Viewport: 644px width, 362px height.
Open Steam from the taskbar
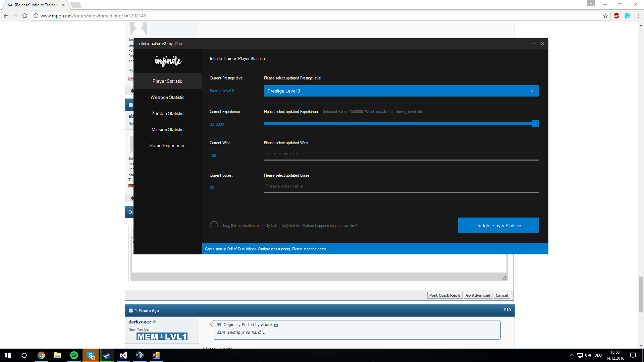pos(107,355)
